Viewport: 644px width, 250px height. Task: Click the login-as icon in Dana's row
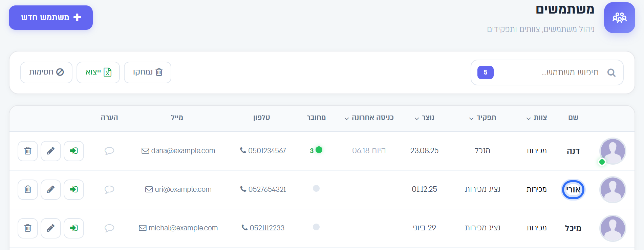point(74,151)
